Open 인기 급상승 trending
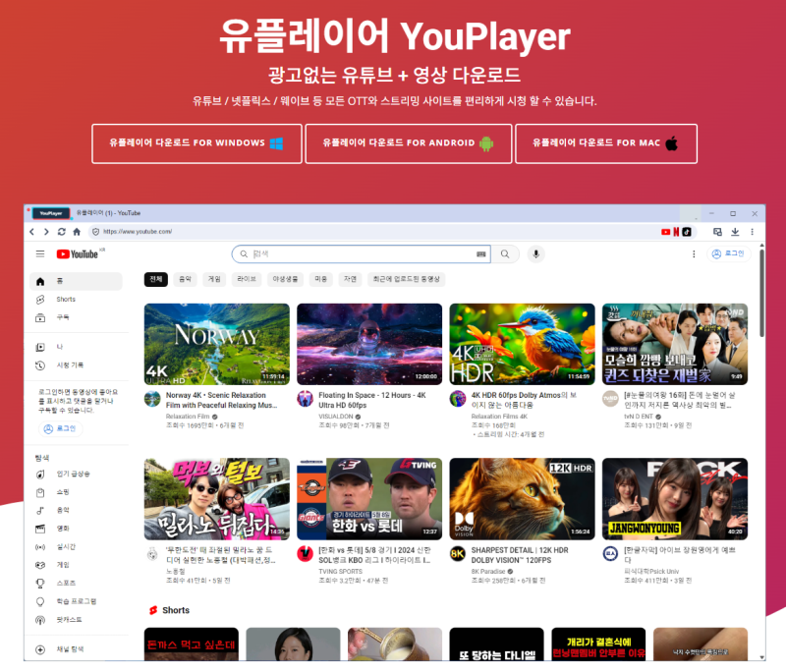This screenshot has width=786, height=672. [77, 475]
